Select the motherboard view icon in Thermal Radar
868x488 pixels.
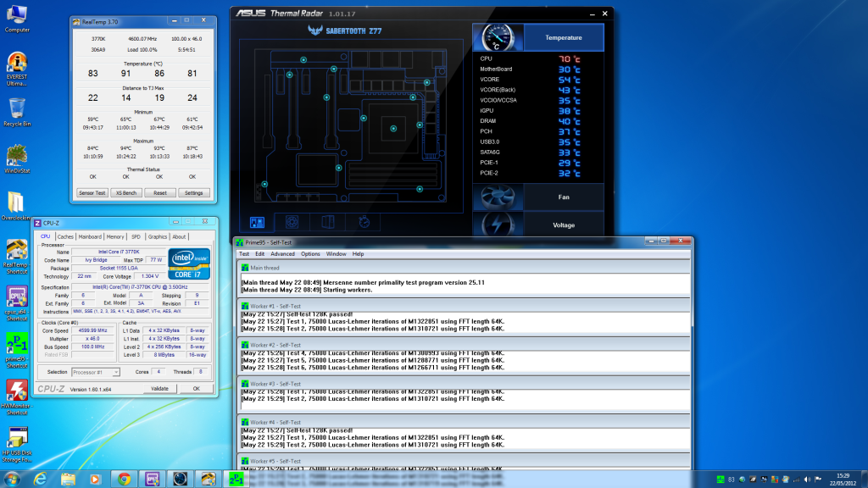259,222
